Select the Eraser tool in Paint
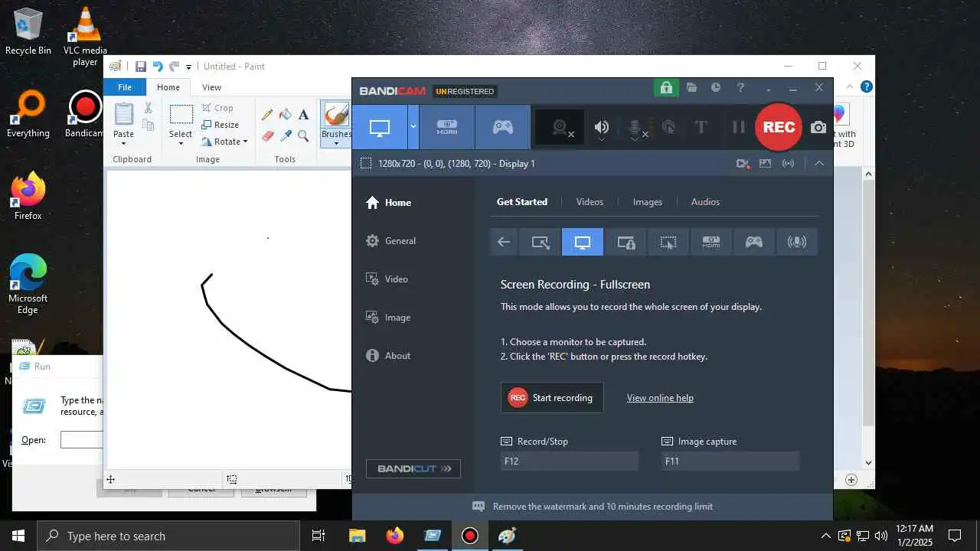The image size is (980, 551). coord(267,136)
